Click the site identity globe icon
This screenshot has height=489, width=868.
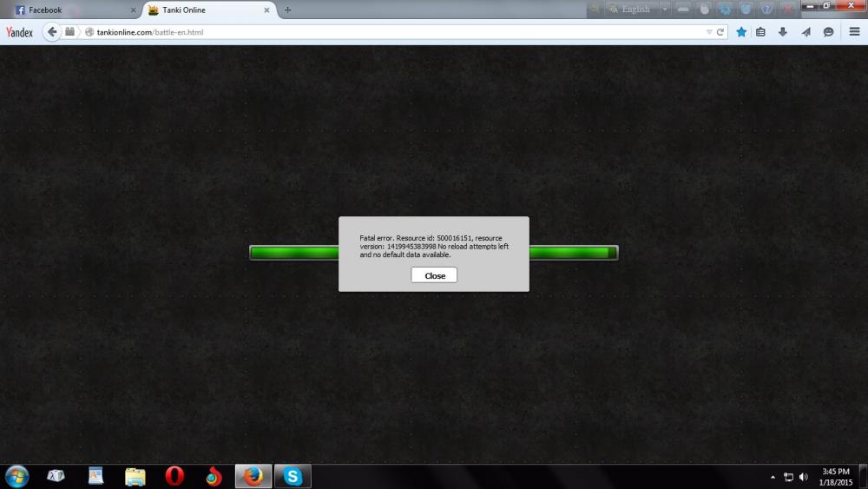(89, 32)
